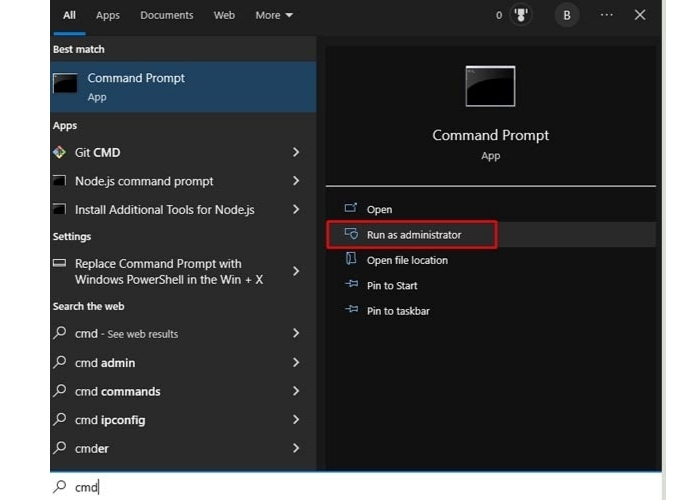Image resolution: width=700 pixels, height=500 pixels.
Task: Click the Git CMD diamond icon
Action: point(59,152)
